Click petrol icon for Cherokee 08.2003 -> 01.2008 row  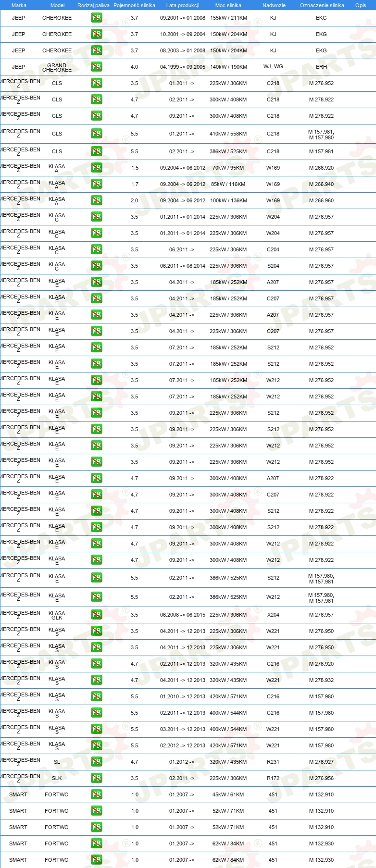pyautogui.click(x=96, y=50)
